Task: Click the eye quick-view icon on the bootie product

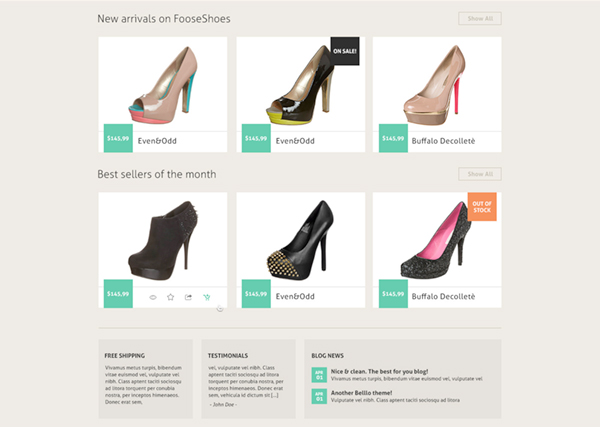Action: [x=153, y=297]
